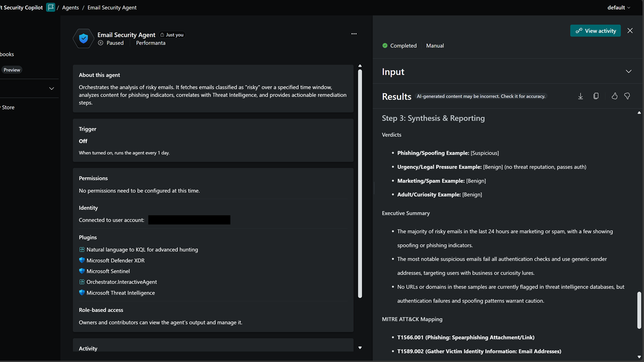644x362 pixels.
Task: Collapse the Input section chevron
Action: (628, 71)
